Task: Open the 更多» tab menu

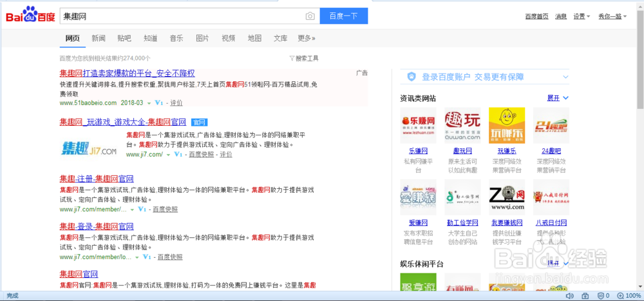Action: [x=307, y=38]
